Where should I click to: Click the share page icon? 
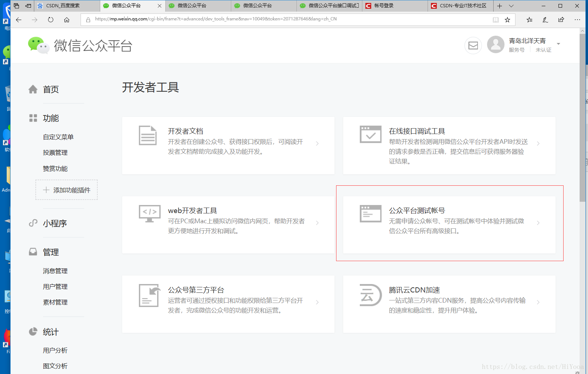click(x=561, y=20)
